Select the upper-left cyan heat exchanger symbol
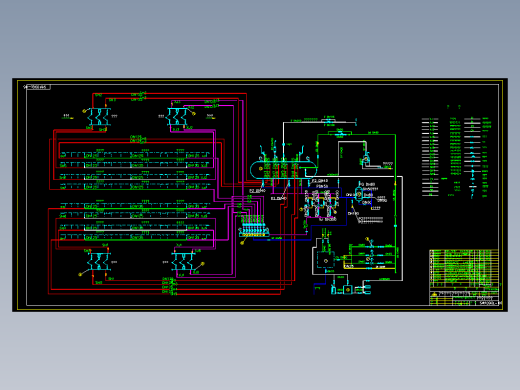The width and height of the screenshot is (520, 390). 98,117
